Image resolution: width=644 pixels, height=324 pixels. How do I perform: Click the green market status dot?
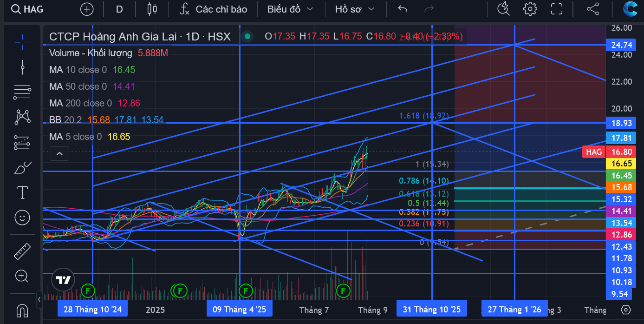(247, 36)
